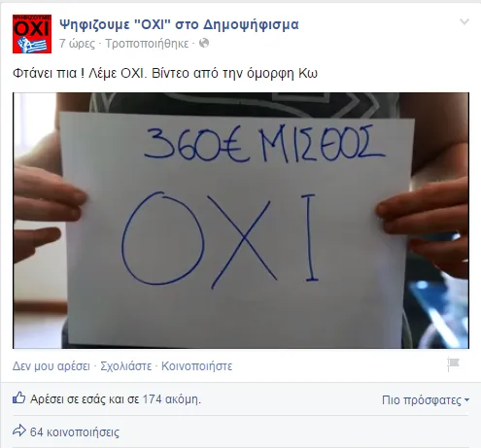The height and width of the screenshot is (448, 481).
Task: Click the Κοινοποιήστε share link
Action: coord(197,366)
